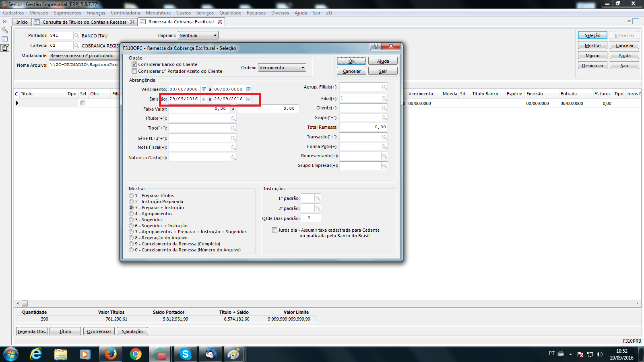Enable Considerar 1º Portador Aceito do Cliente
This screenshot has width=644, height=362.
coord(134,71)
